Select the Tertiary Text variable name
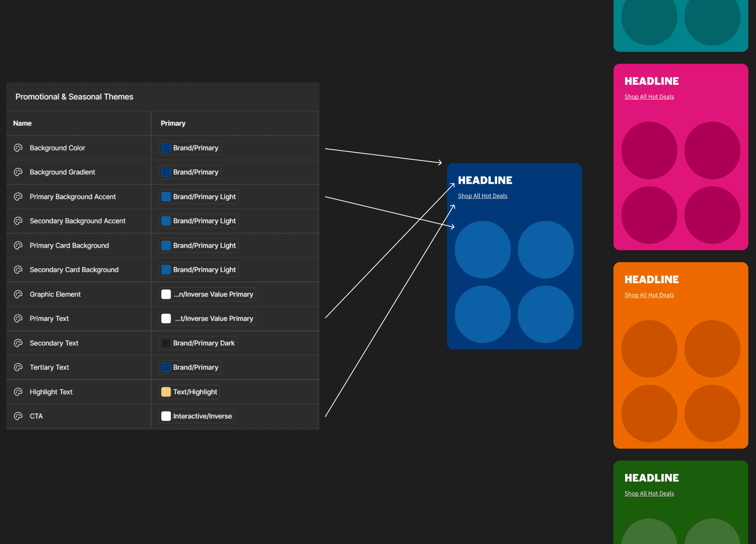 [x=49, y=368]
